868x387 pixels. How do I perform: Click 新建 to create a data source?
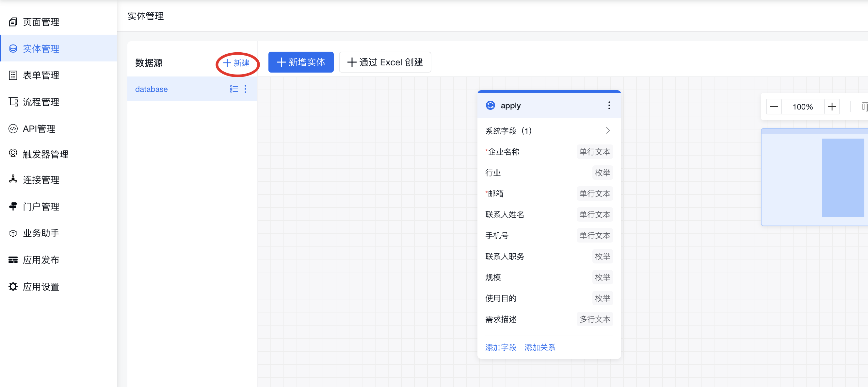coord(236,63)
